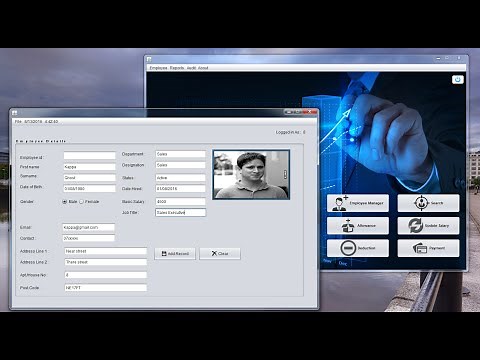
Task: Click the Email field Kappa@gmail.com
Action: [89, 227]
